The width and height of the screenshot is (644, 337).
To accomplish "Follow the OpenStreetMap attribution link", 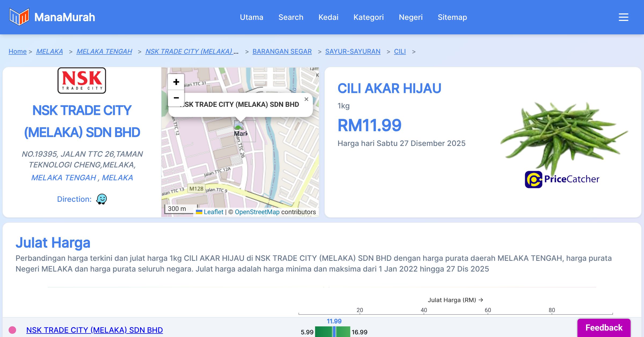I will (257, 212).
